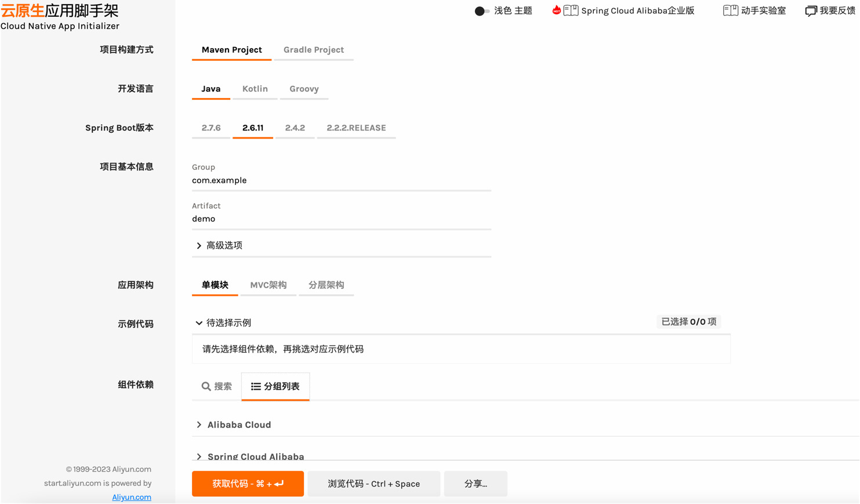Select Kotlin as development language
This screenshot has width=860, height=504.
tap(255, 89)
